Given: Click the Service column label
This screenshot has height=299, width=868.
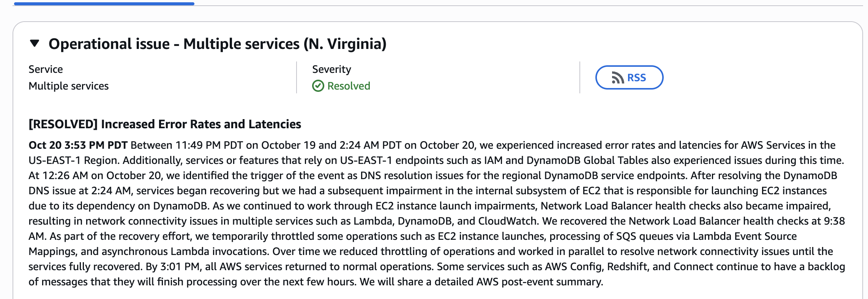Looking at the screenshot, I should coord(46,69).
